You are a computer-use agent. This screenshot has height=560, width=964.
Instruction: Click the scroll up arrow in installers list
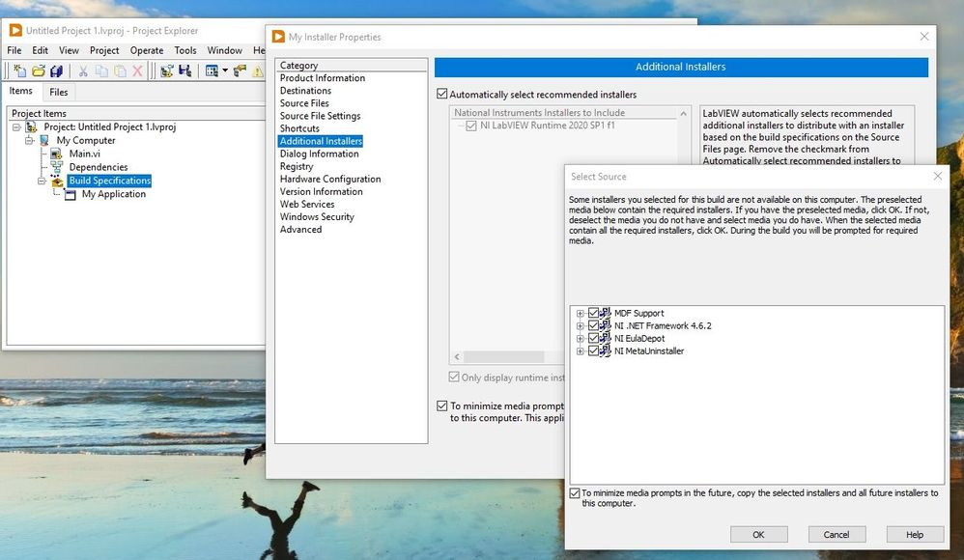click(683, 114)
